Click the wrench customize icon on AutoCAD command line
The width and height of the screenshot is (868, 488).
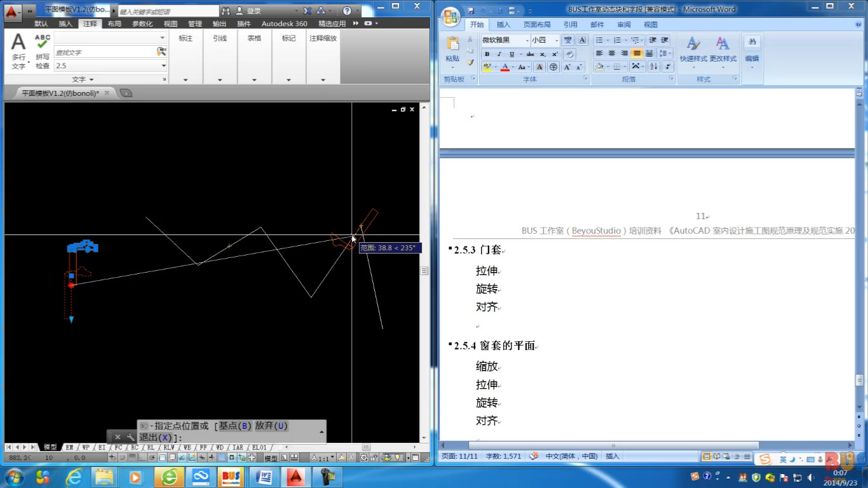131,437
